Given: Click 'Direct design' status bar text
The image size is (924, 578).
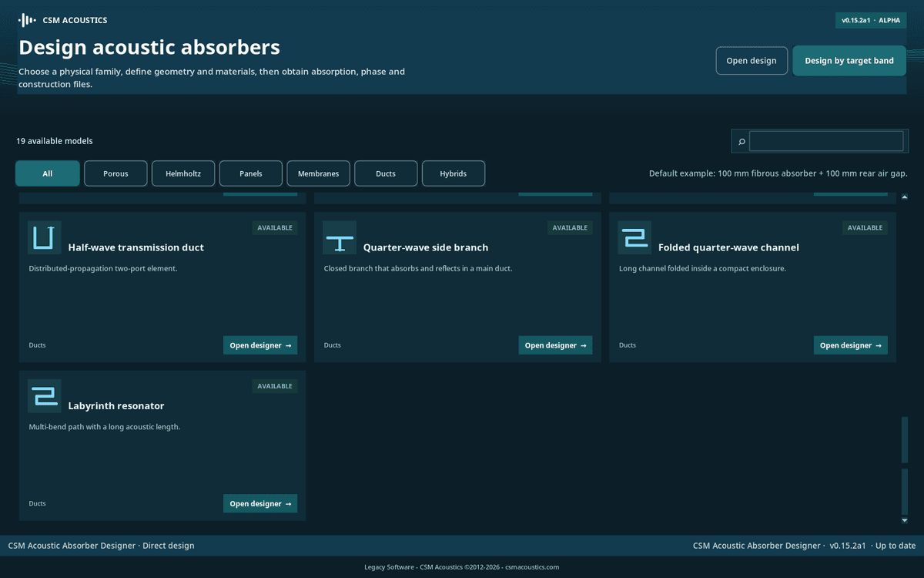Looking at the screenshot, I should coord(169,546).
